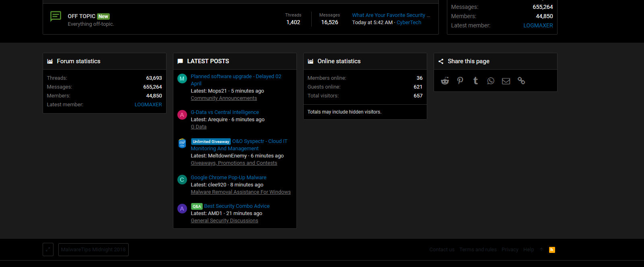Share page by email icon

tap(506, 81)
